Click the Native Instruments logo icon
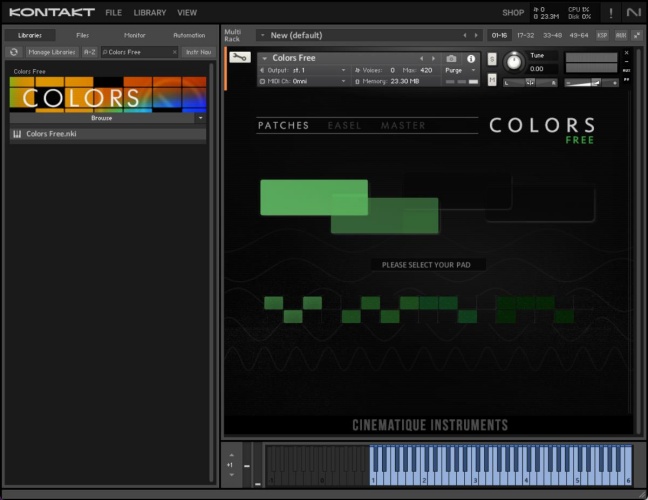 point(634,13)
